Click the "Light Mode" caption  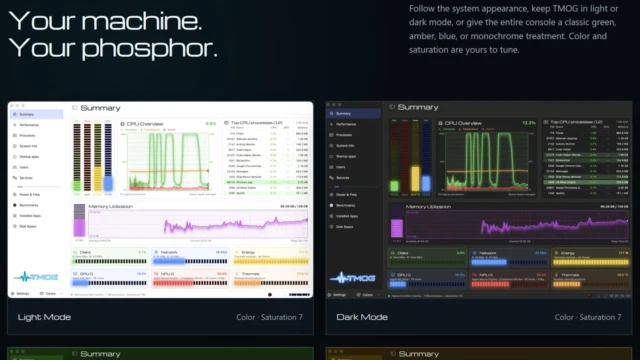44,317
